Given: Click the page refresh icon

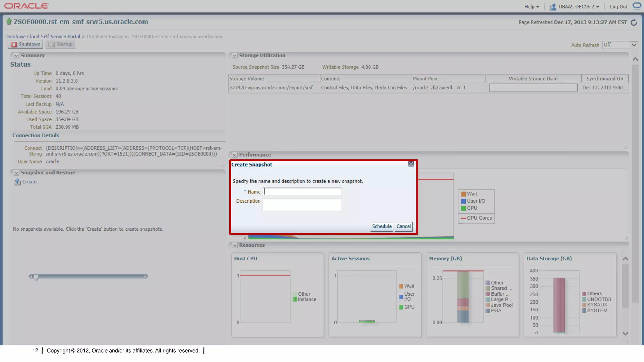Looking at the screenshot, I should 634,22.
